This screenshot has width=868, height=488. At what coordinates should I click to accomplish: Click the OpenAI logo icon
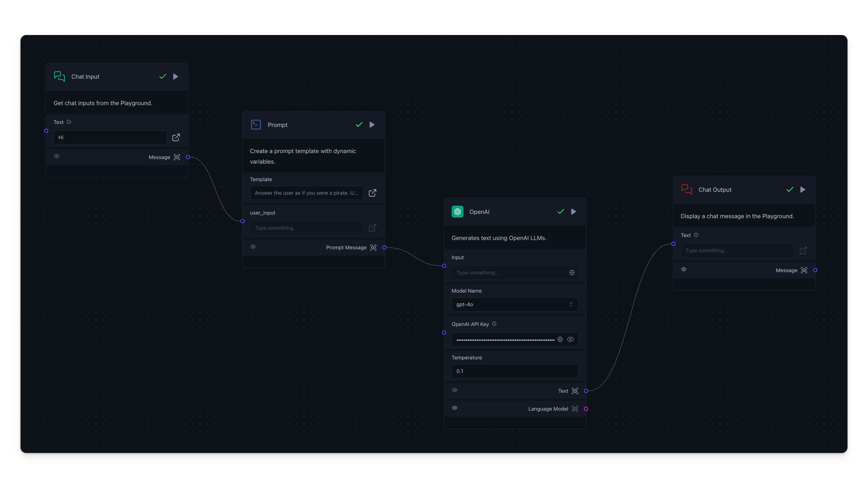457,212
